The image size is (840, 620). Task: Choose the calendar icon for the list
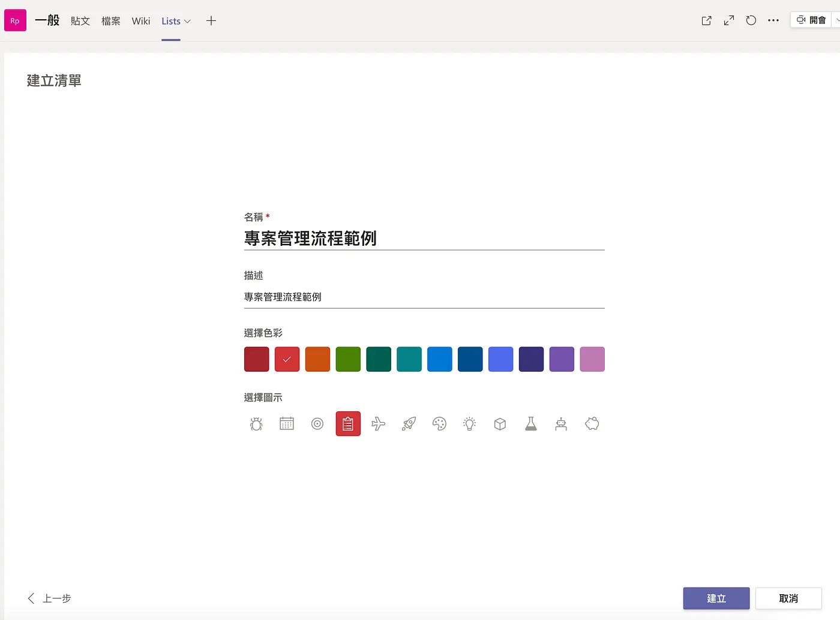click(x=287, y=424)
